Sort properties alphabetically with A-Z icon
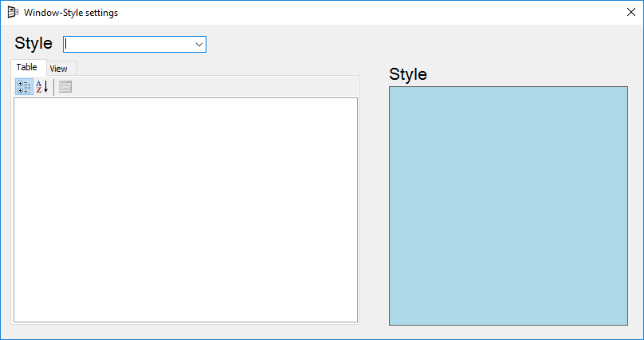644x340 pixels. (x=42, y=87)
